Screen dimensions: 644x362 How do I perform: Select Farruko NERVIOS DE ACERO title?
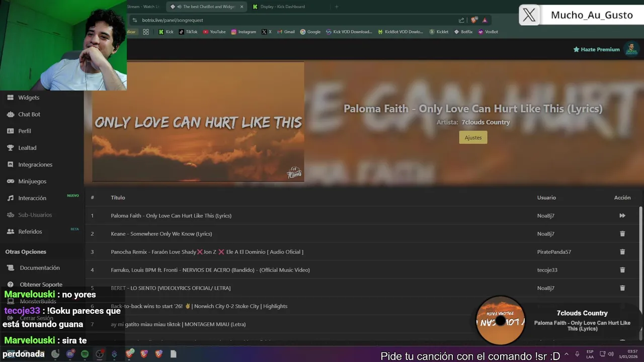pyautogui.click(x=210, y=270)
